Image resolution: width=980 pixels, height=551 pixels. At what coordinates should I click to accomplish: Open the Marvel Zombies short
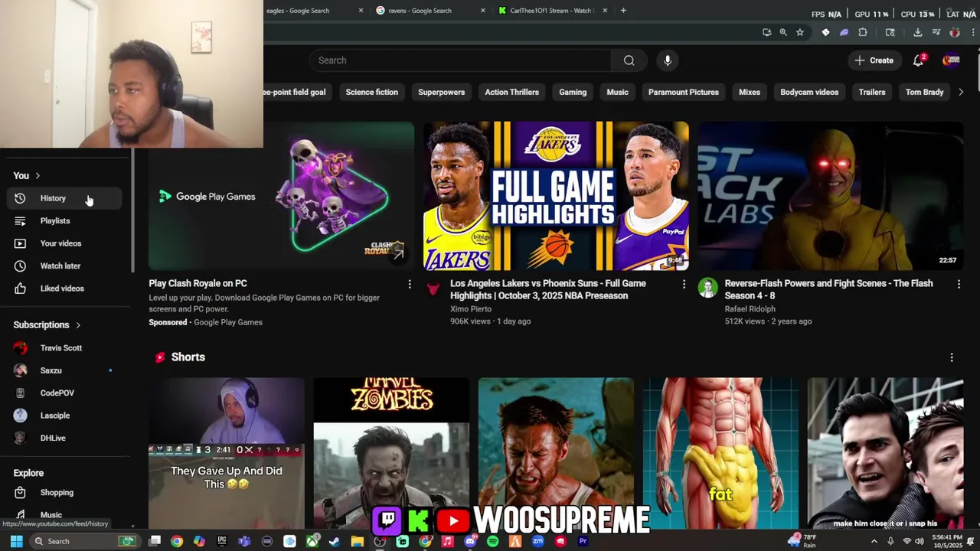(x=391, y=453)
